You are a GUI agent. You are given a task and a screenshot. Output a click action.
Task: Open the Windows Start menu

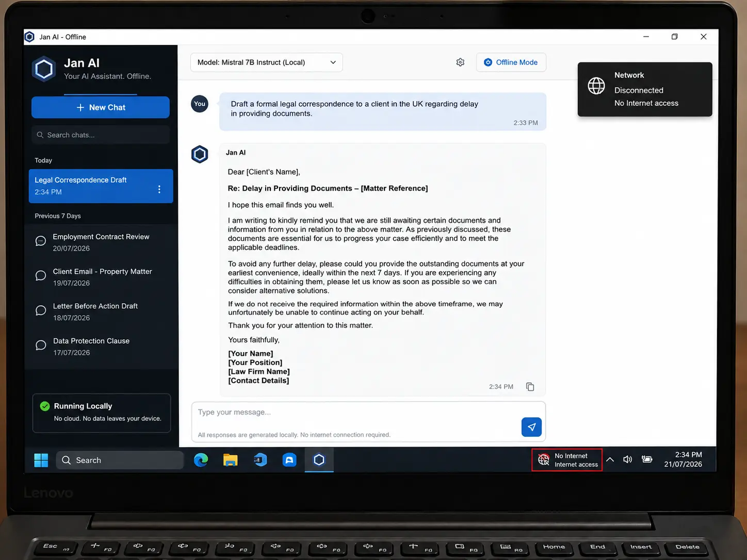click(41, 460)
